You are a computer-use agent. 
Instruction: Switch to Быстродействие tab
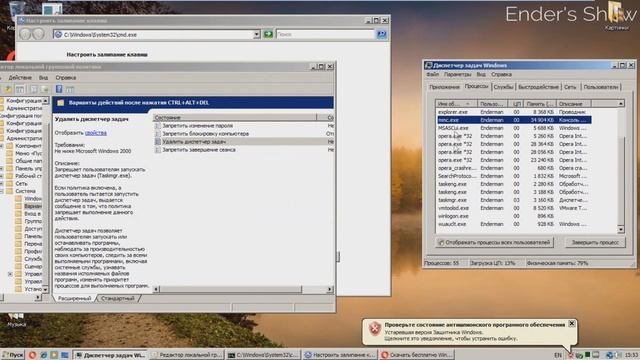[x=538, y=87]
